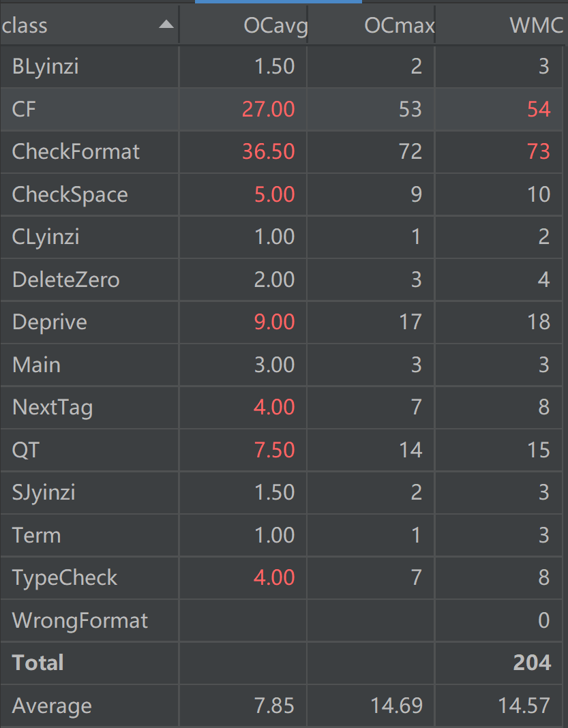The image size is (568, 728).
Task: Click the TypeCheck class entry
Action: (64, 577)
